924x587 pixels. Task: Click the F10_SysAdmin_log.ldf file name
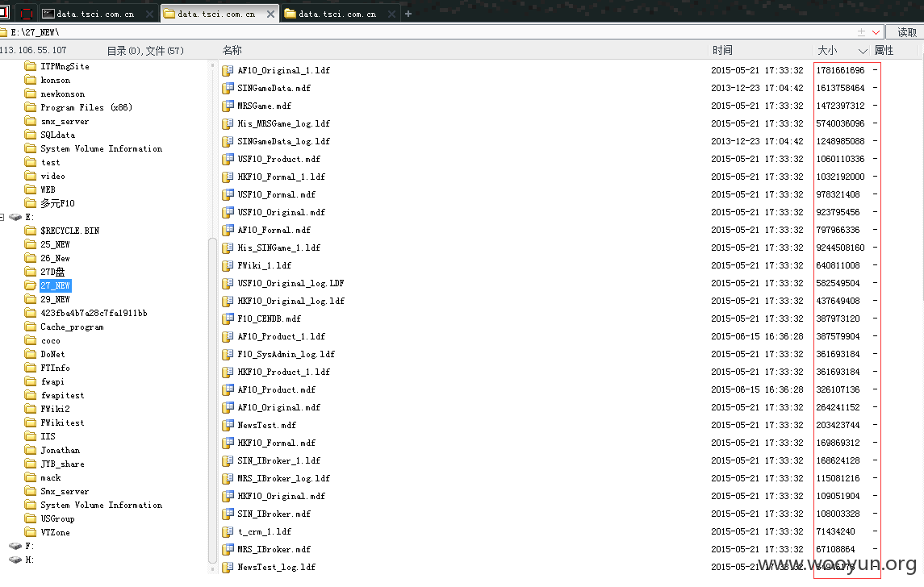coord(286,355)
